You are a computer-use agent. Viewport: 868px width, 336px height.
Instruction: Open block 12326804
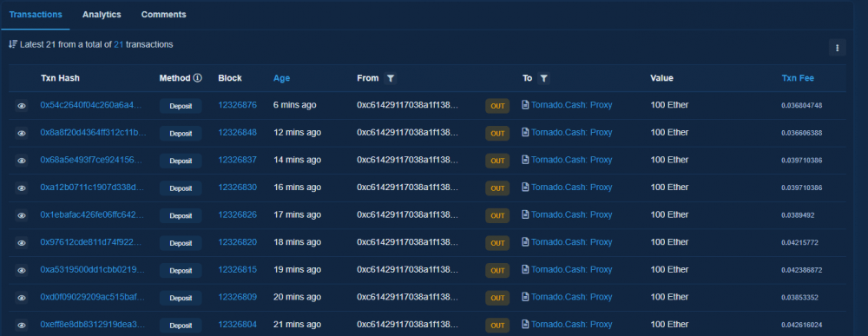pos(238,324)
